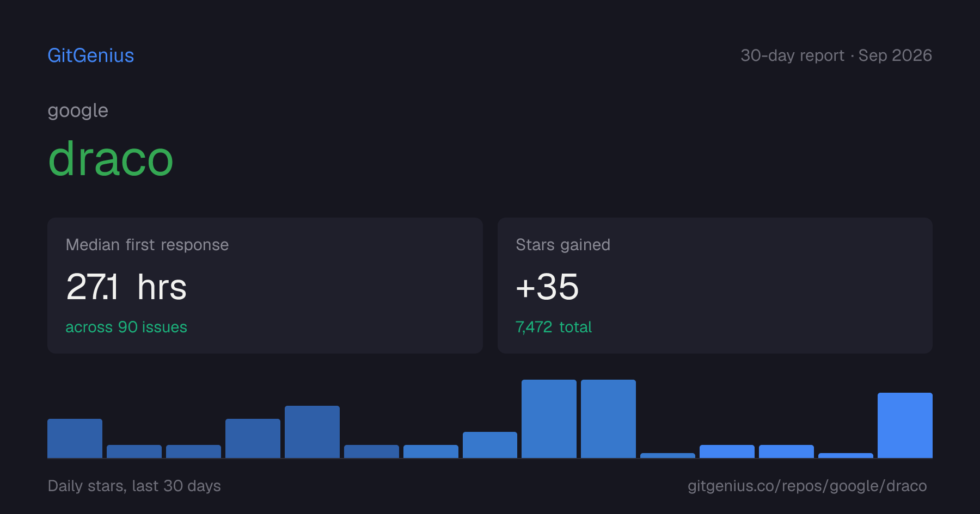This screenshot has height=514, width=980.
Task: Select the Daily stars, last 30 days caption
Action: 134,486
